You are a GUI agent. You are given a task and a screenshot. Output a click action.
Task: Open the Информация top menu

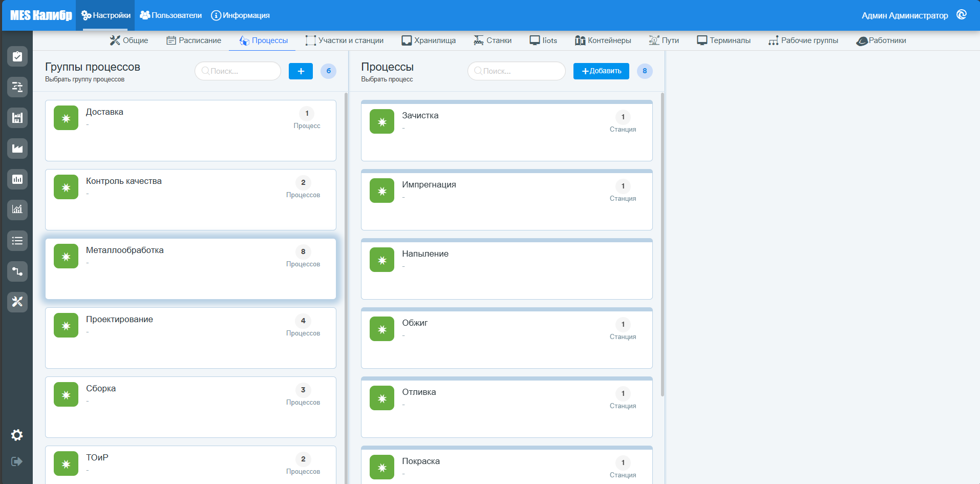tap(240, 15)
